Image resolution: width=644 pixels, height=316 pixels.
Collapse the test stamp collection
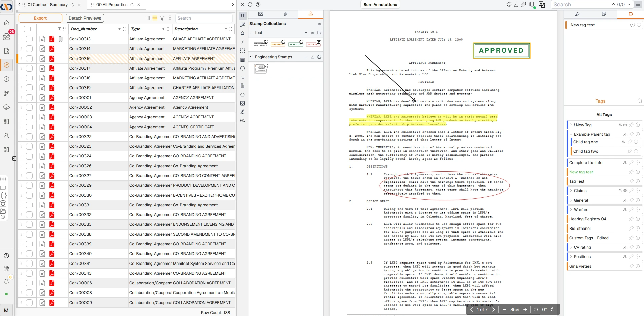click(x=251, y=33)
